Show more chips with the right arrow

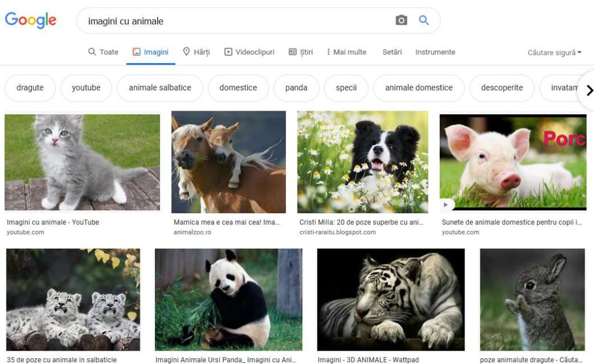coord(589,90)
